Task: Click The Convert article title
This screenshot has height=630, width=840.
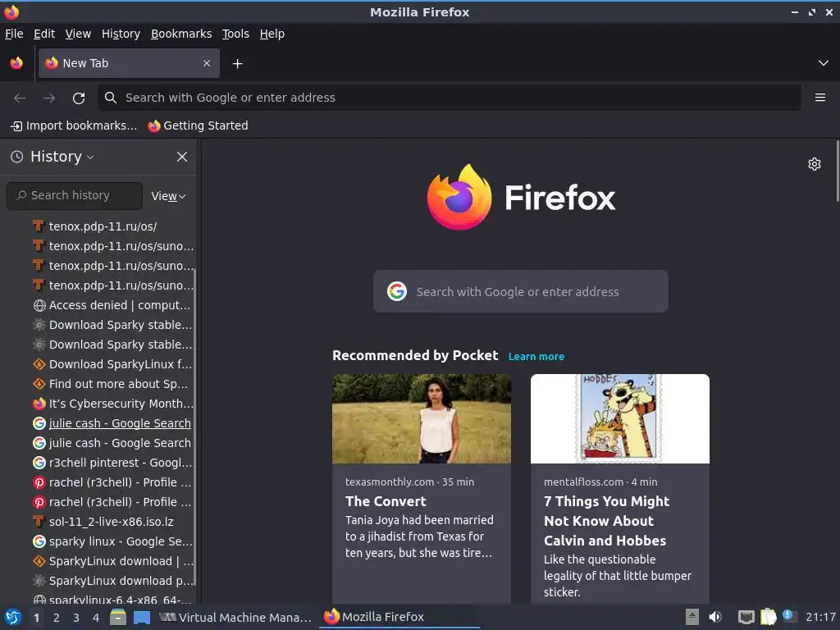Action: (386, 501)
